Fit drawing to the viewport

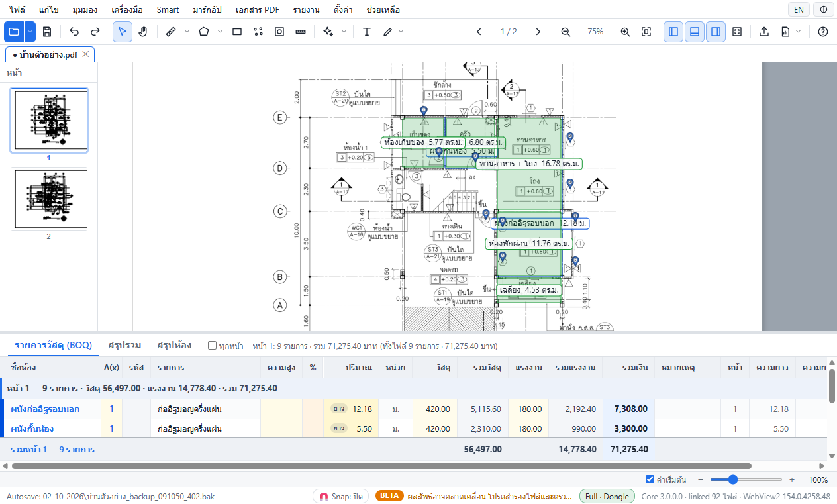[646, 32]
